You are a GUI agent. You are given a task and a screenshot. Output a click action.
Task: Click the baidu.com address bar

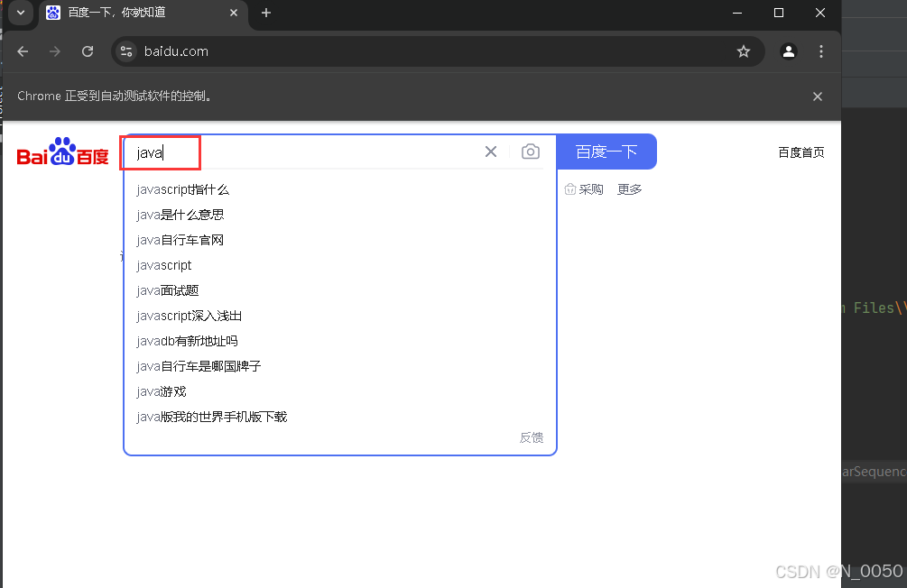coord(437,51)
